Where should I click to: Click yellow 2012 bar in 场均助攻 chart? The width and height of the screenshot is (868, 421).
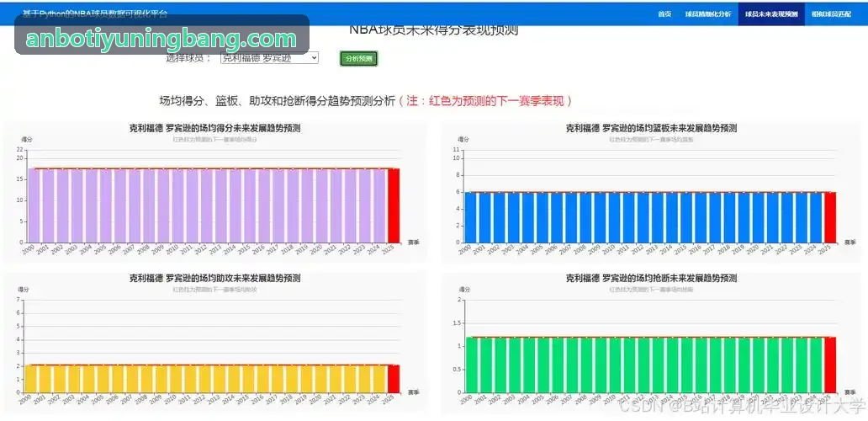point(204,379)
